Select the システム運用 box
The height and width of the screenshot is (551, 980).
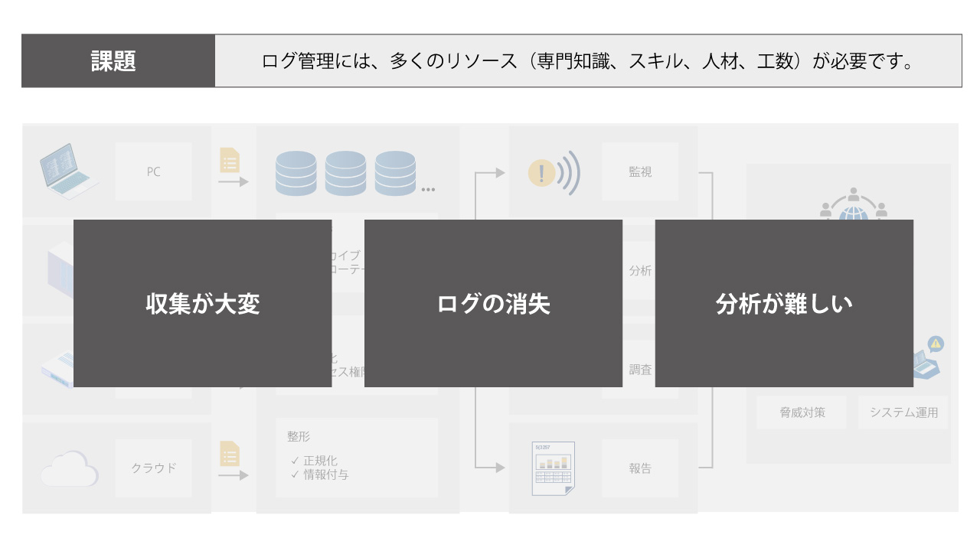(903, 412)
